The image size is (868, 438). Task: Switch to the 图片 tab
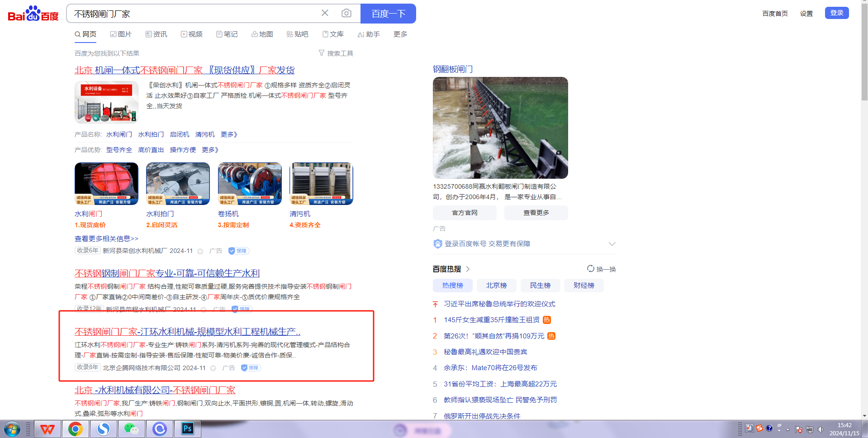point(120,34)
